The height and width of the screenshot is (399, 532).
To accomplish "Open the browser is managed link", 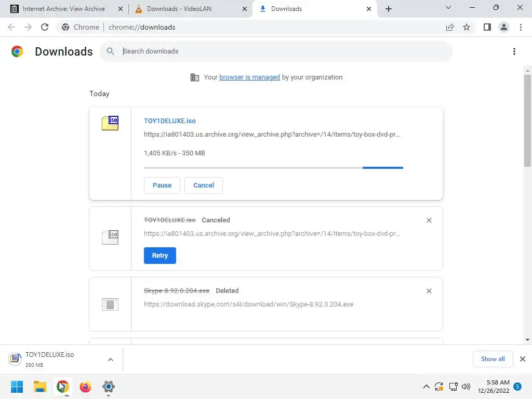I will (249, 77).
